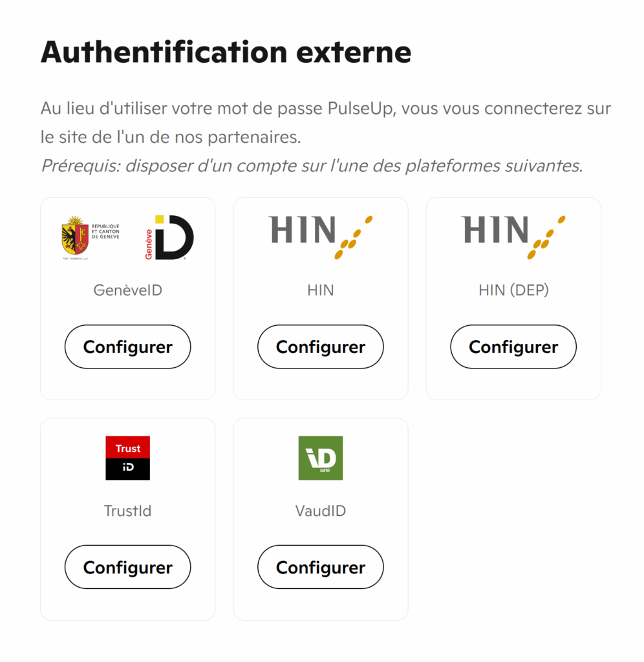Click the Geneva canton coat of arms logo
Screen dimensions: 644x662
click(x=74, y=237)
